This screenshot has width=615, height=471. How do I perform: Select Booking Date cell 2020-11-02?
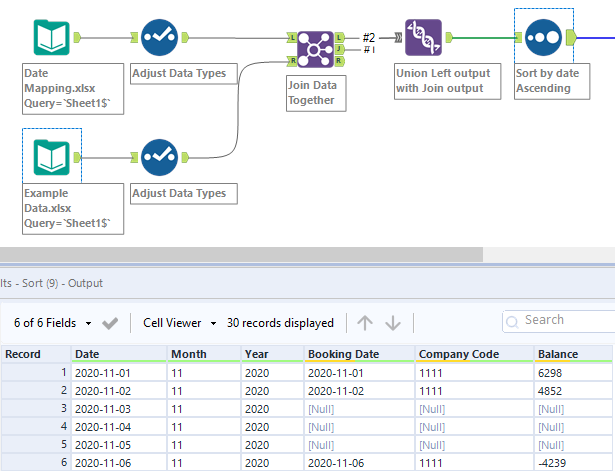(x=359, y=391)
